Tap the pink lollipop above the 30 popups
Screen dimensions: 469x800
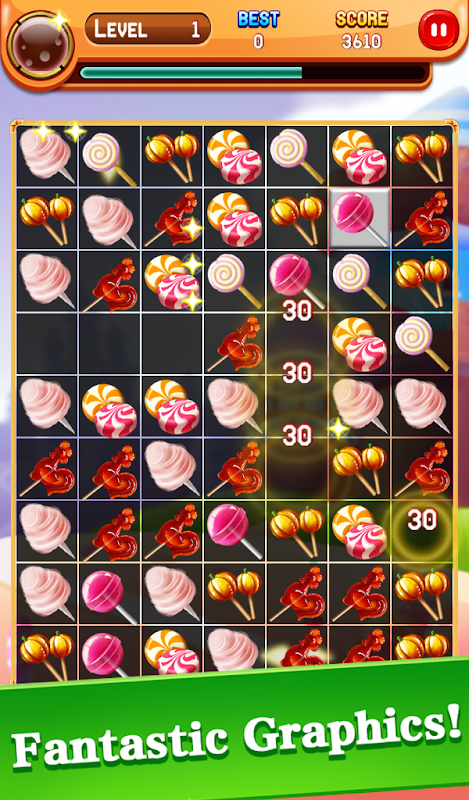[x=297, y=281]
